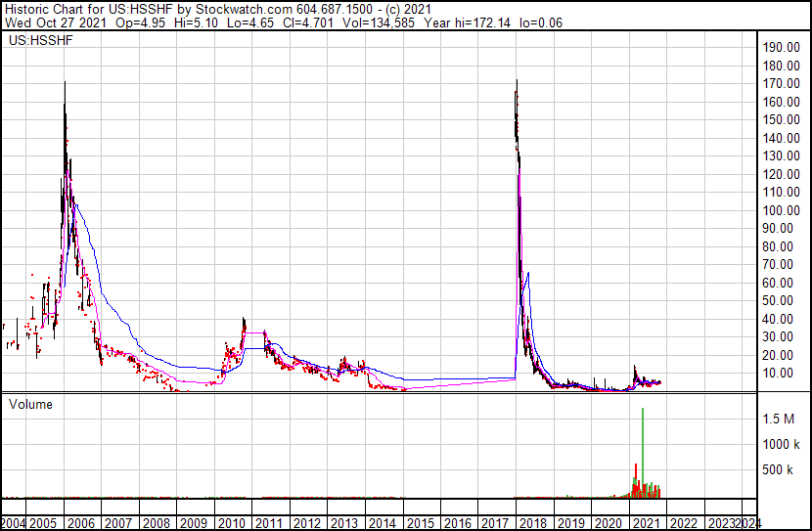Click the 500 k volume axis label

pos(778,469)
